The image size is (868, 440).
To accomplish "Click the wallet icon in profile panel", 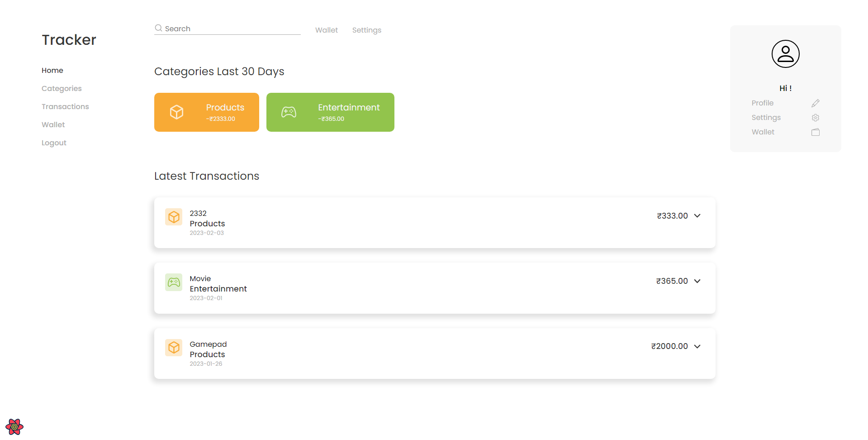I will point(816,132).
